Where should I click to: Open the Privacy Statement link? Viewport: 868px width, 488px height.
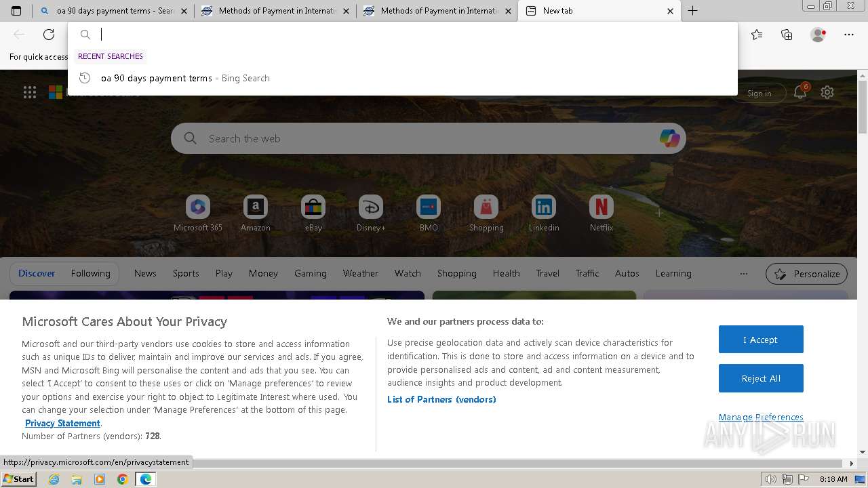pos(62,423)
